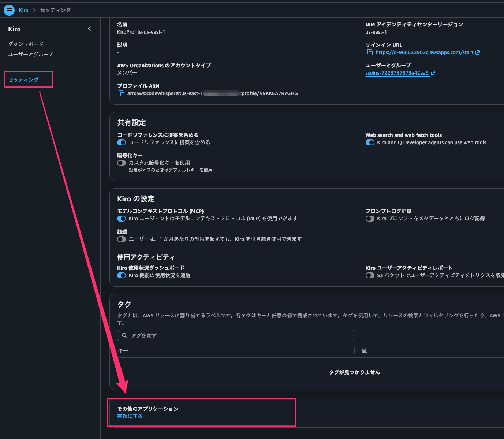Enable custom encryption key toggle
The height and width of the screenshot is (439, 504).
(x=122, y=163)
